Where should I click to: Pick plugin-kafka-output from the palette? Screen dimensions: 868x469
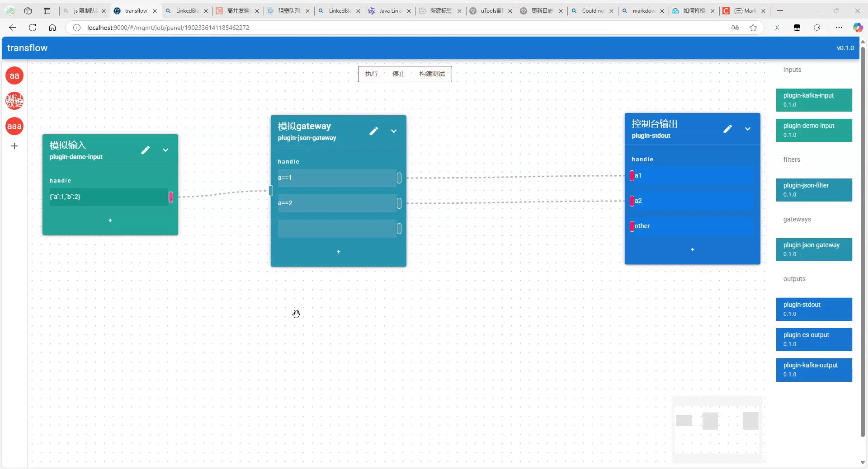(814, 370)
